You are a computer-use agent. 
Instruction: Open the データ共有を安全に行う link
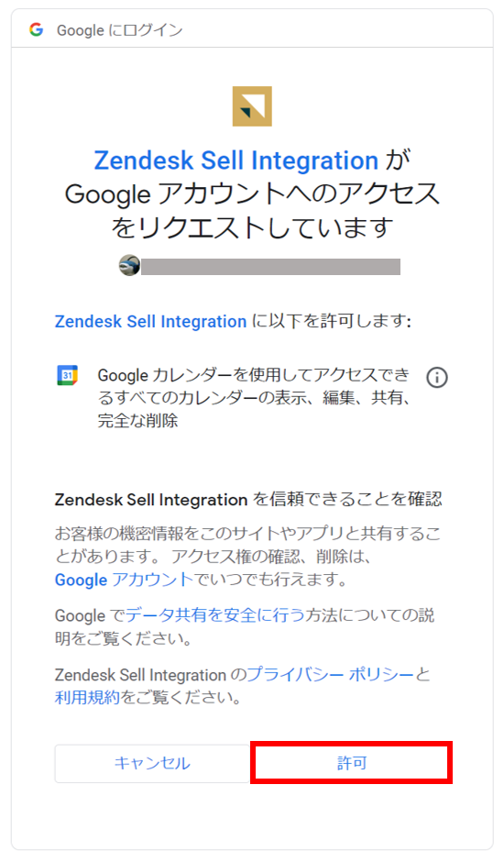tap(215, 615)
